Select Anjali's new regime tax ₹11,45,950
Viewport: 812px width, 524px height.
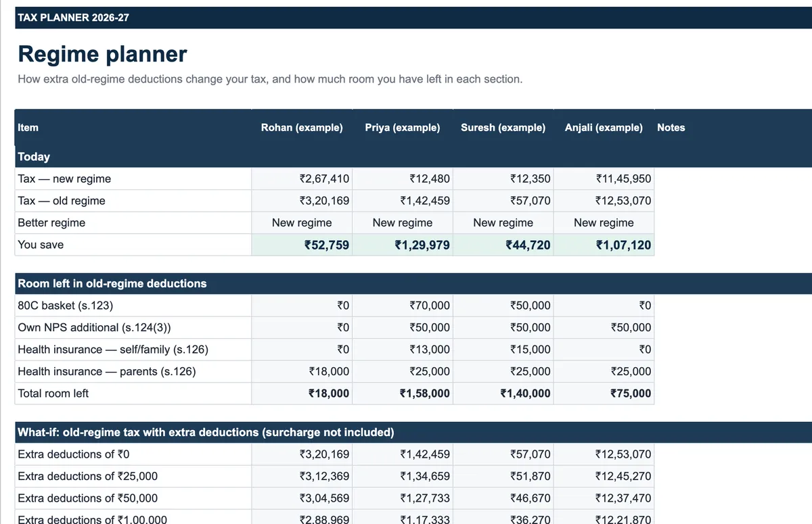623,179
